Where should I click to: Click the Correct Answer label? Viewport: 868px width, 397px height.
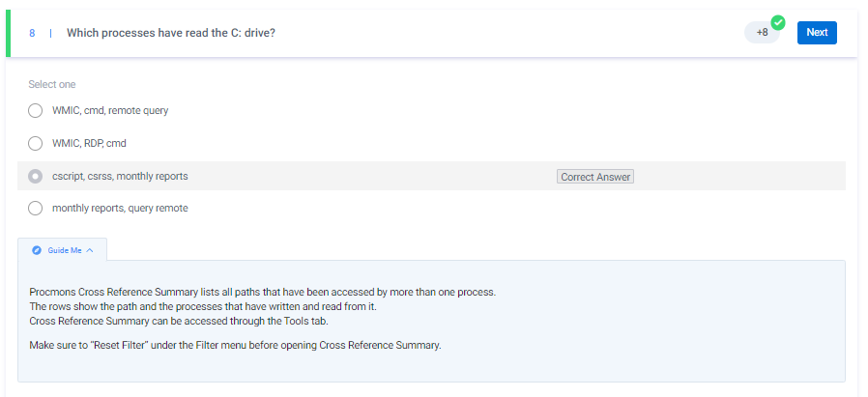[x=595, y=177]
